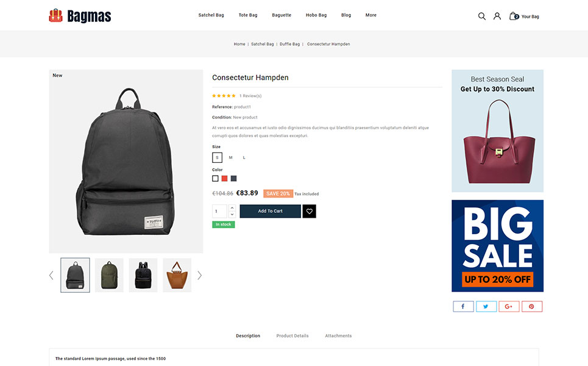The width and height of the screenshot is (588, 366).
Task: Show next thumbnails with right chevron
Action: pyautogui.click(x=199, y=276)
